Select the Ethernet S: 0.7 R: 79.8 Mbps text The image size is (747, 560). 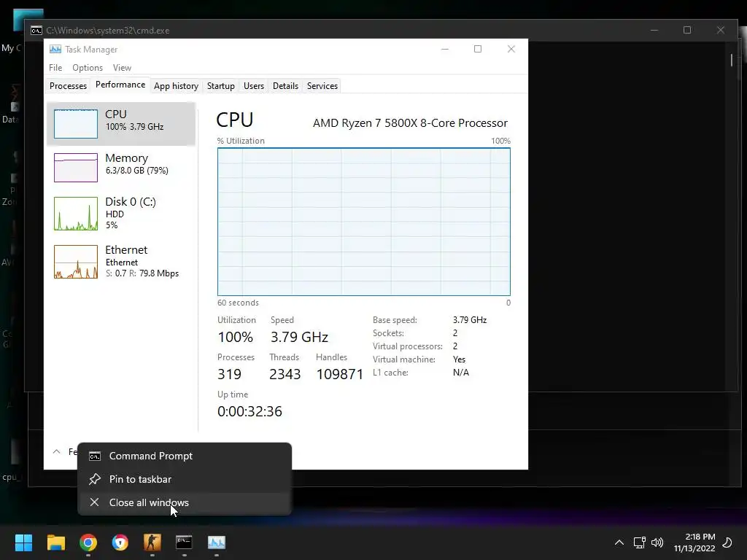point(142,273)
